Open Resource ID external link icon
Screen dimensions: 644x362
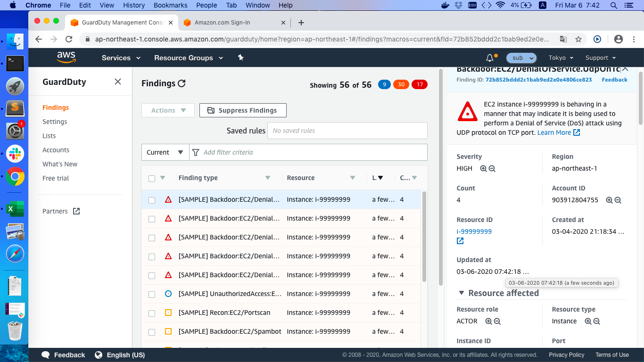(460, 241)
